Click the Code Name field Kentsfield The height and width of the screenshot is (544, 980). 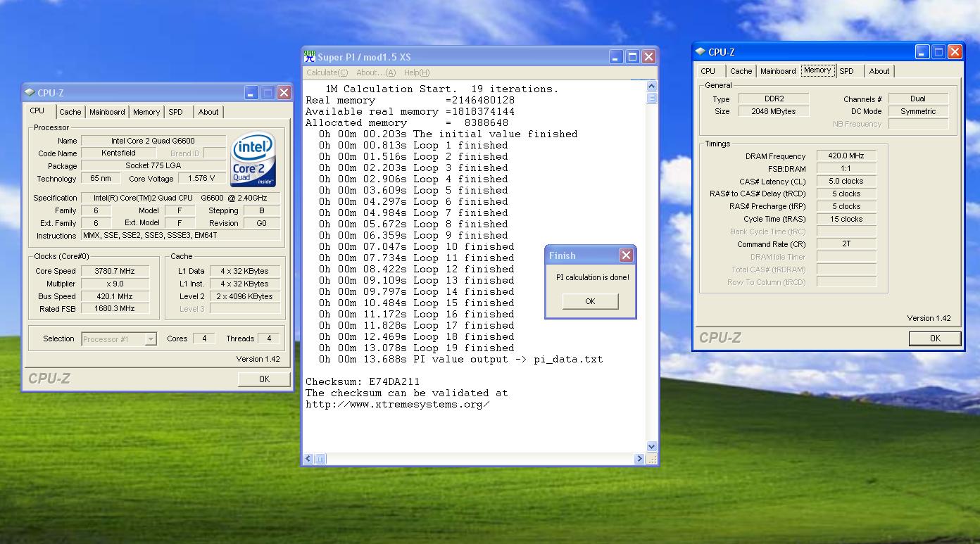[118, 153]
